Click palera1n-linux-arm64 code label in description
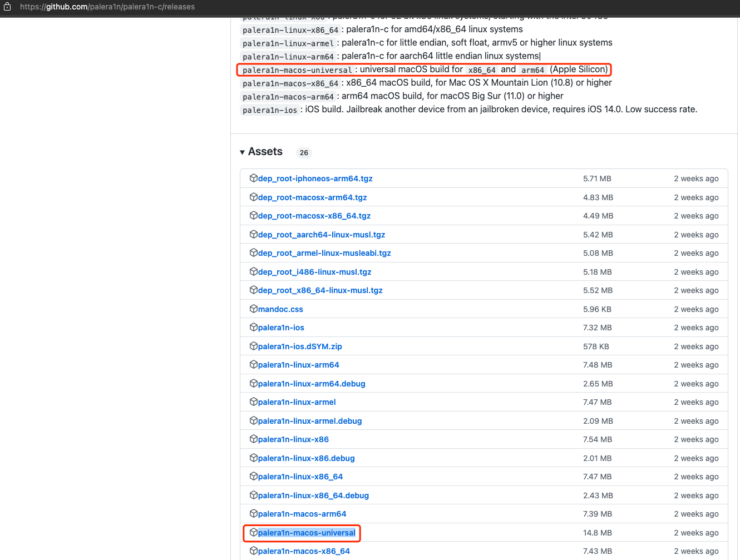Screen dimensions: 740x560 (288, 57)
